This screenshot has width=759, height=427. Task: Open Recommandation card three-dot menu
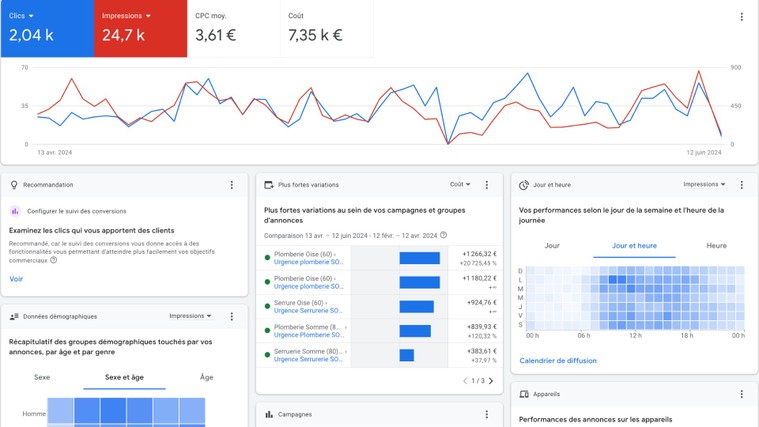[x=231, y=185]
